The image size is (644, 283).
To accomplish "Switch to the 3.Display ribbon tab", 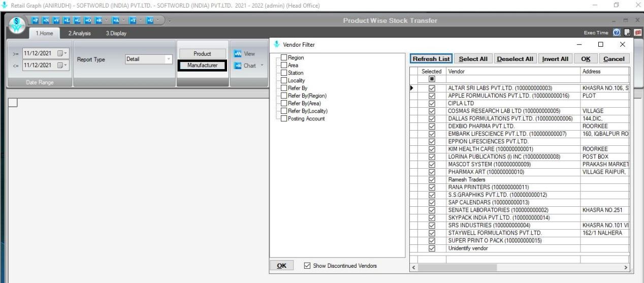I will point(116,33).
